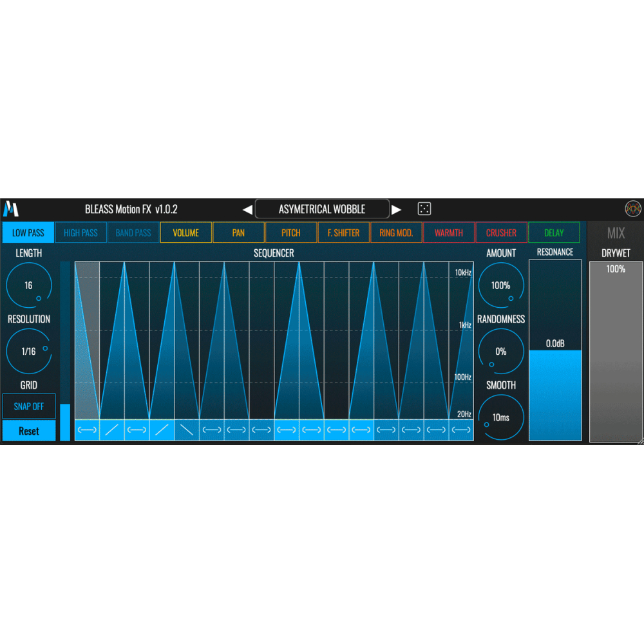This screenshot has height=644, width=644.
Task: Click the first step's curve shape icon
Action: click(87, 430)
